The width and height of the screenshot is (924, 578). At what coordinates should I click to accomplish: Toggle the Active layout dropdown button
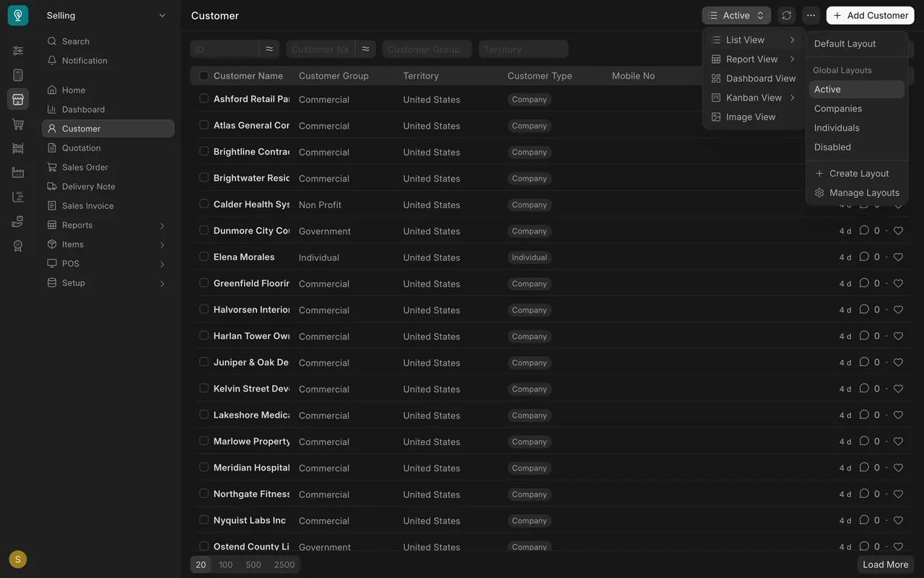[736, 15]
